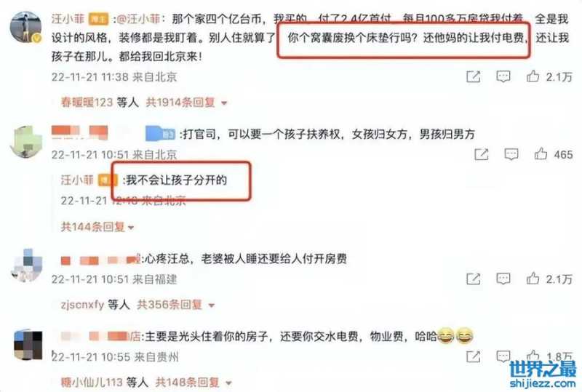This screenshot has width=582, height=392.
Task: Click the @汪小菲 mention link
Action: coord(138,19)
